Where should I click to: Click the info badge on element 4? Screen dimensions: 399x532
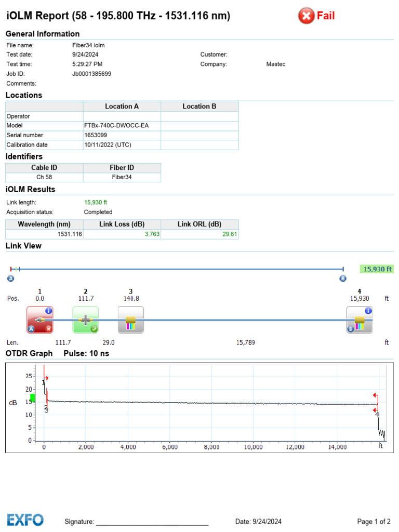[x=368, y=311]
